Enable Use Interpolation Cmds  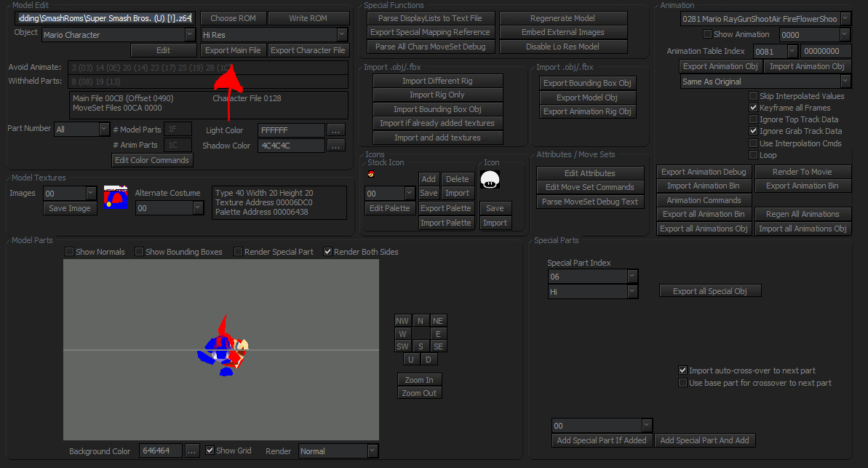pyautogui.click(x=754, y=143)
